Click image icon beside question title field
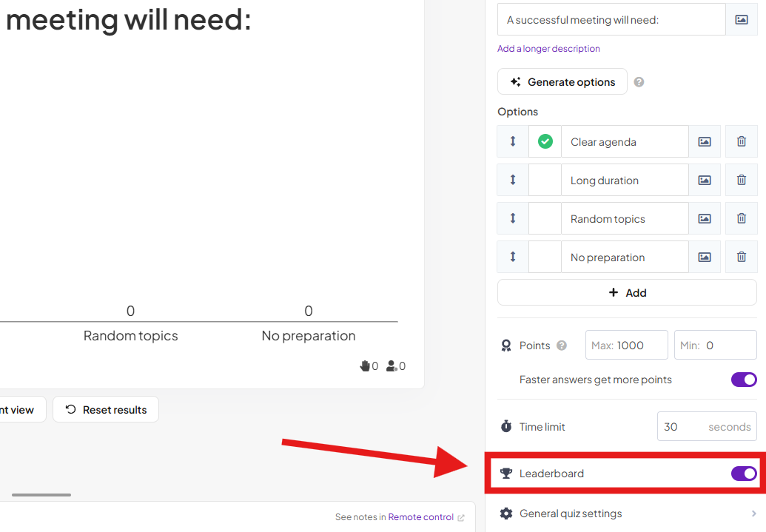The width and height of the screenshot is (766, 532). tap(741, 20)
